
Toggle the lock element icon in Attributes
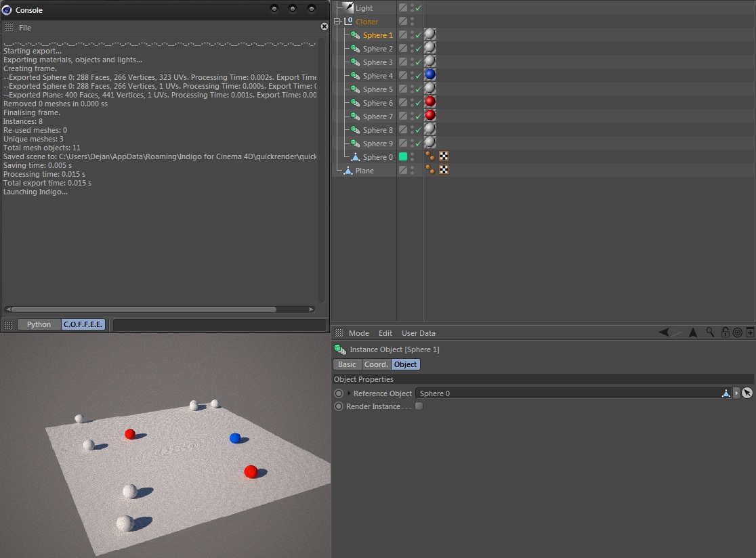[725, 332]
